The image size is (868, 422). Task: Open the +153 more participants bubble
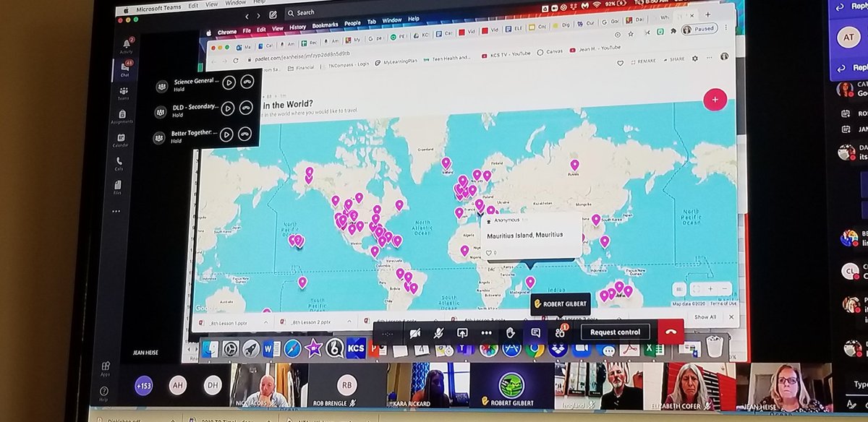click(x=143, y=385)
